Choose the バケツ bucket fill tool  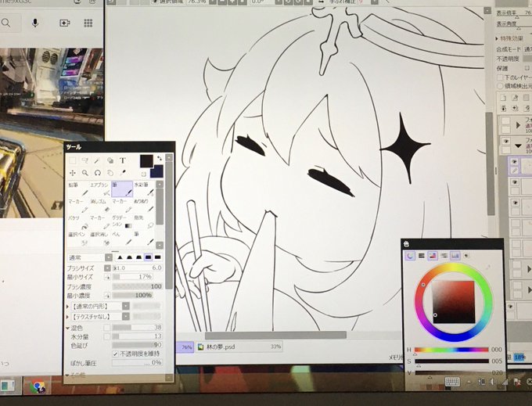[x=78, y=222]
